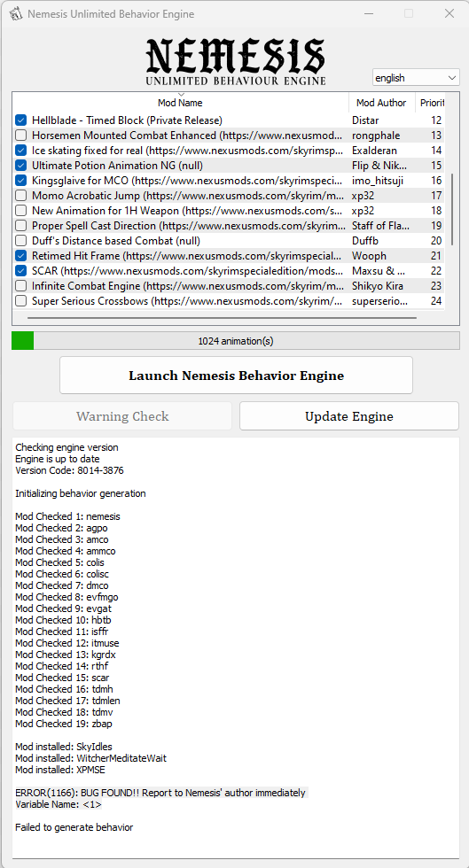469x868 pixels.
Task: Select the Distar author cell
Action: (x=363, y=120)
